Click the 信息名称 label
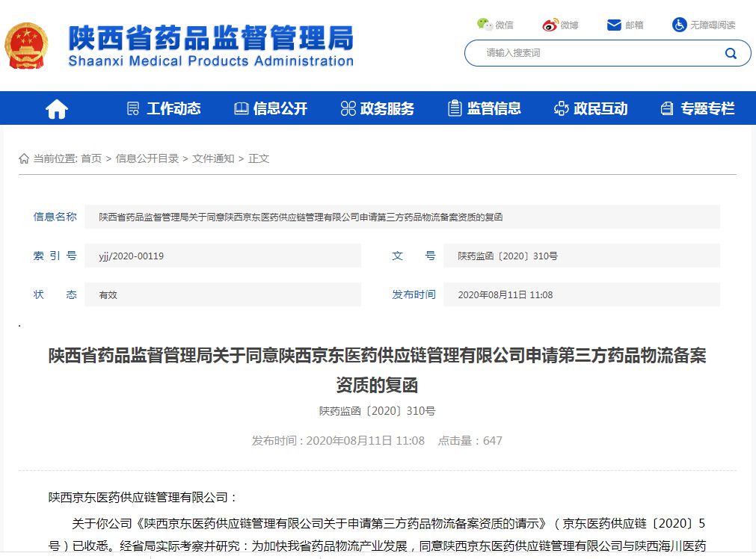 (55, 217)
